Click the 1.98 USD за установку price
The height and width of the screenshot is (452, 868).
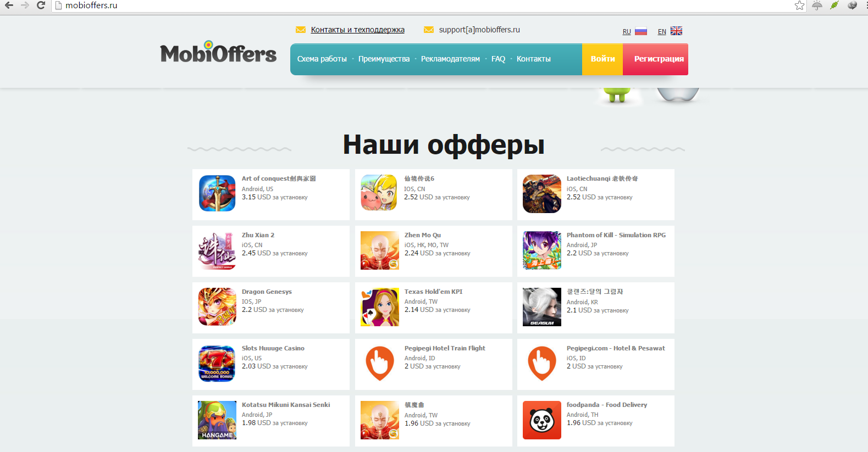click(x=275, y=423)
